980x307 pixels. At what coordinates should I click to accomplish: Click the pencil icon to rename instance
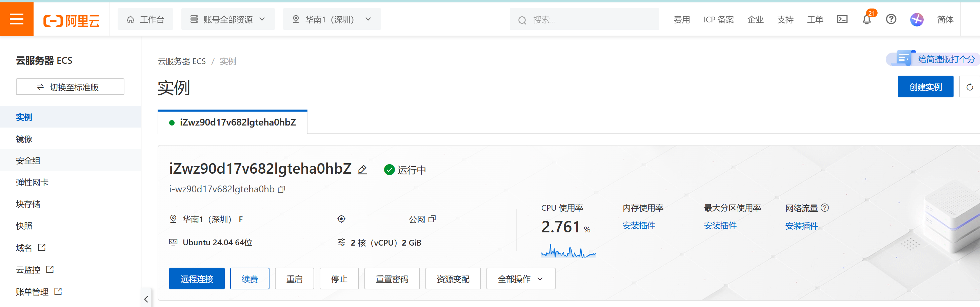(x=362, y=170)
